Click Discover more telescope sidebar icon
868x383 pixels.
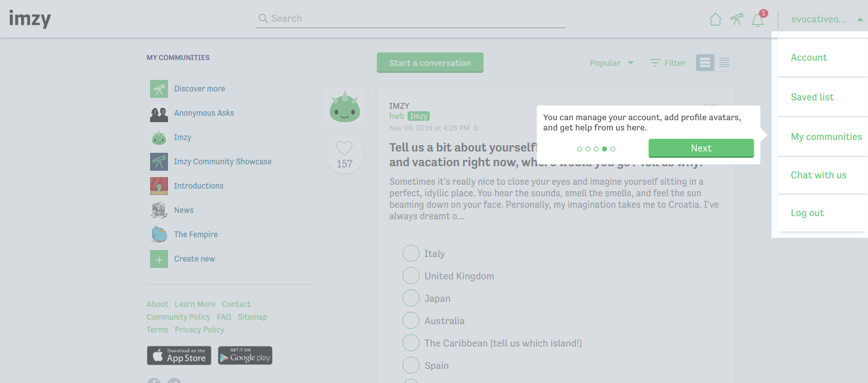coord(159,89)
